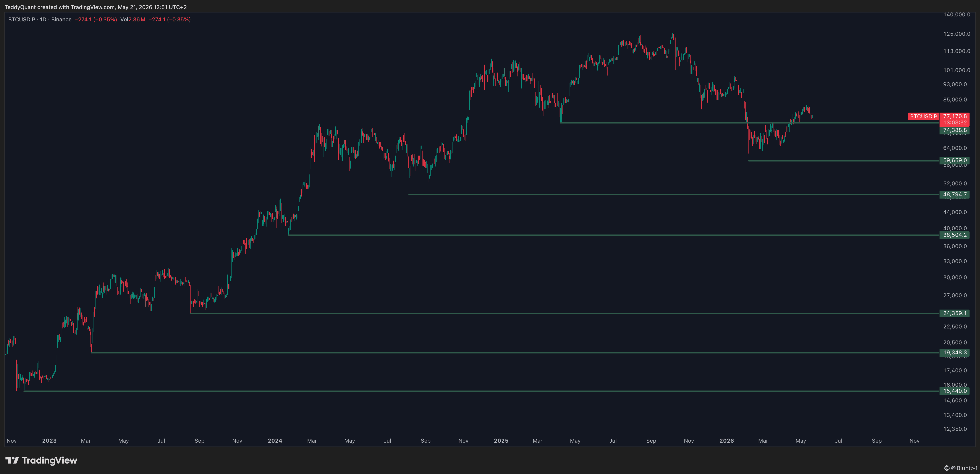Click 113,000.0 on the price scale
Image resolution: width=980 pixels, height=474 pixels.
pos(957,51)
